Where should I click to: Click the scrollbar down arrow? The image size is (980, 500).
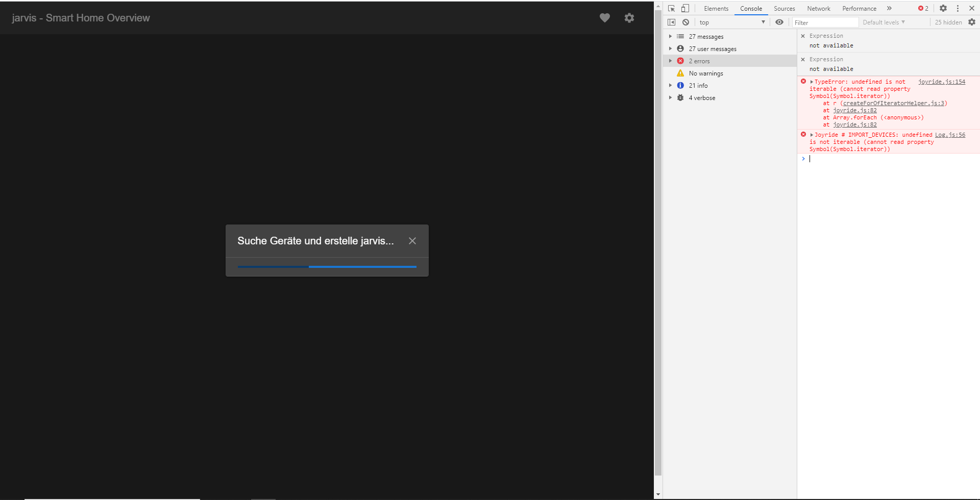(658, 494)
